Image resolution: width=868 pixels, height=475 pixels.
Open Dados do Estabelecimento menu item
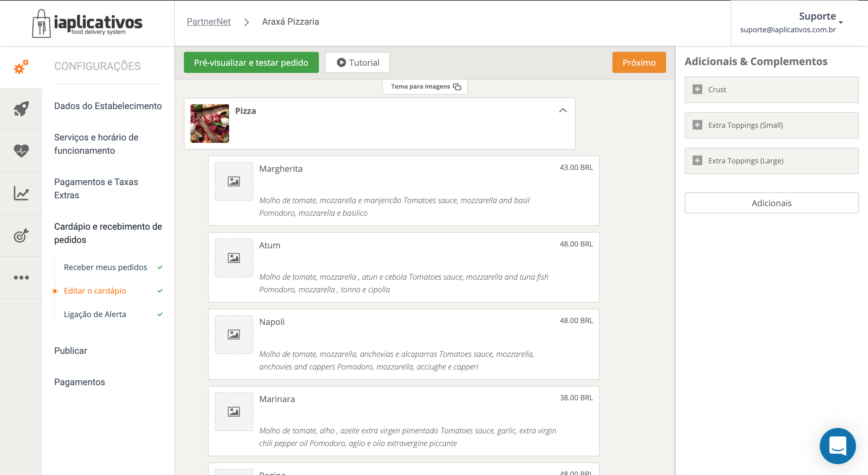click(x=108, y=106)
